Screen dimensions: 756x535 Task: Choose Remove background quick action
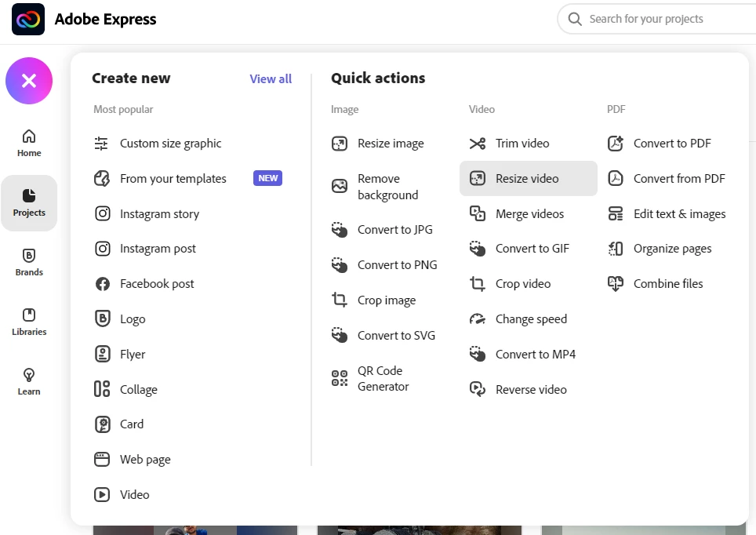[x=387, y=187]
